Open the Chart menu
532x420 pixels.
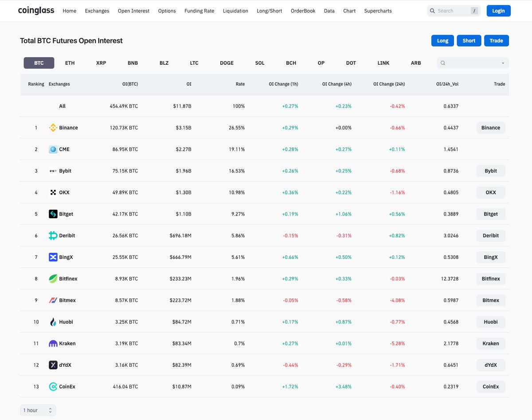349,11
